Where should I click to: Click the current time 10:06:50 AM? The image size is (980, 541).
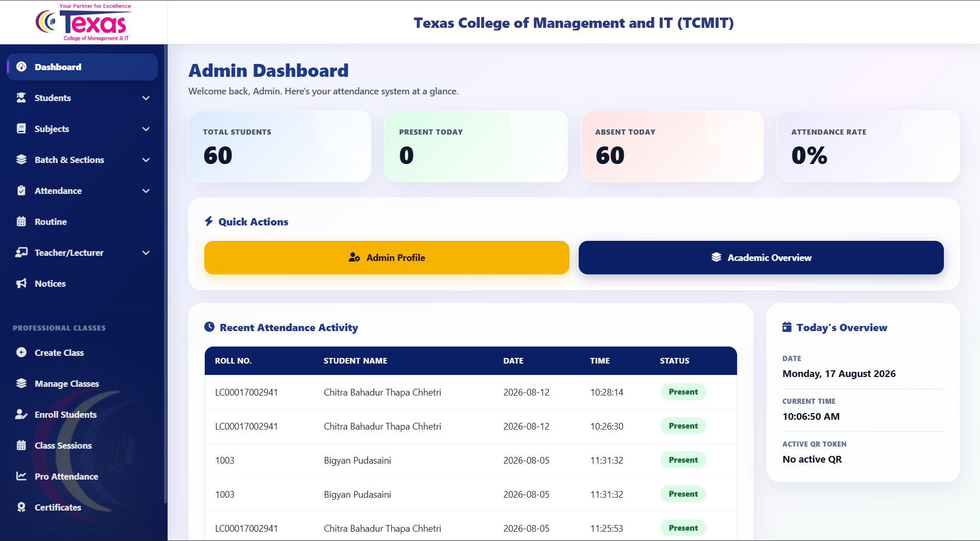811,416
